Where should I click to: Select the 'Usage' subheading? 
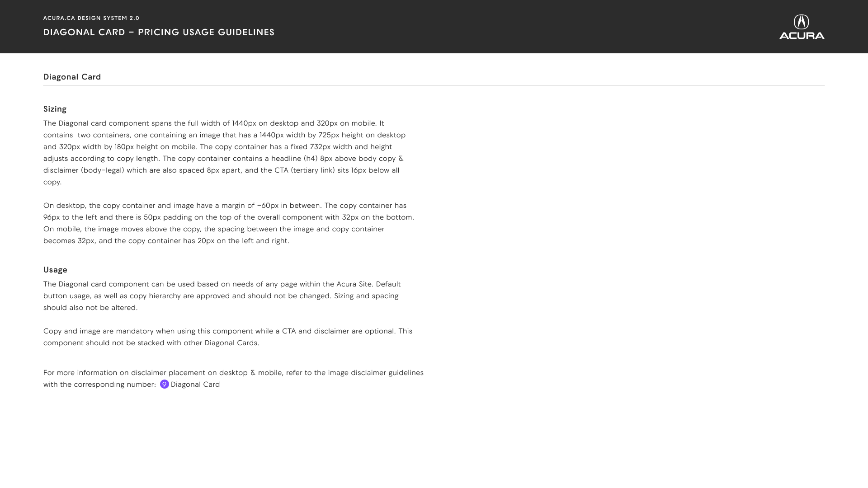click(55, 270)
